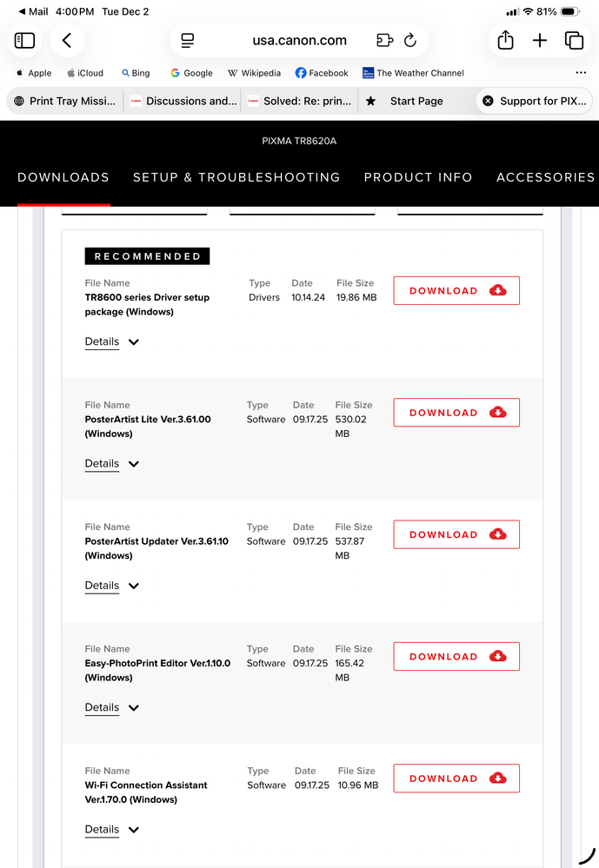
Task: Open the Safari sidebar panel
Action: tap(24, 40)
